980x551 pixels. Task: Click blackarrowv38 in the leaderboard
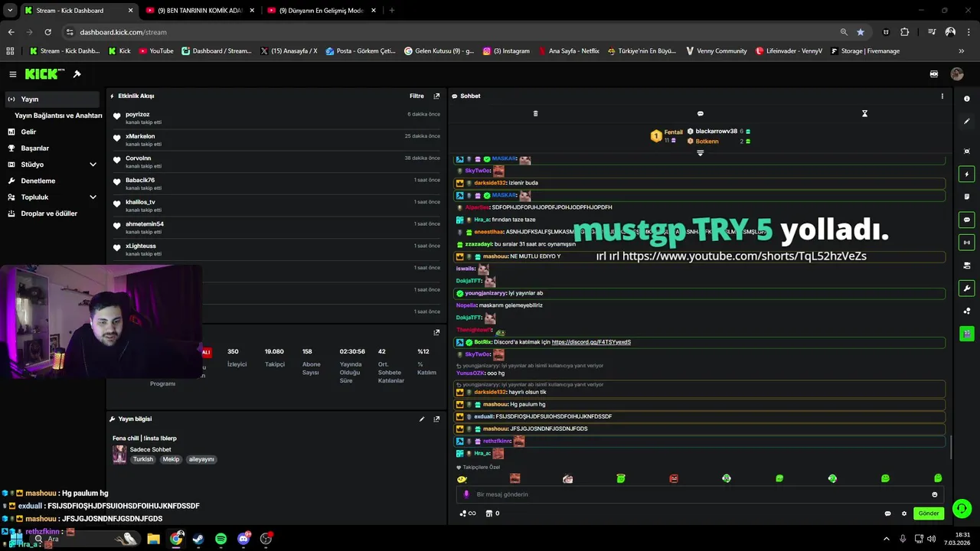pyautogui.click(x=716, y=132)
